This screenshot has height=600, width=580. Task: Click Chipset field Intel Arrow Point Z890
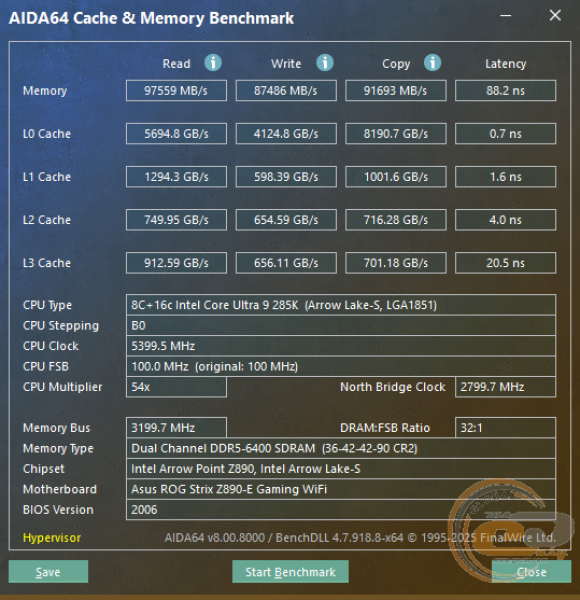(x=341, y=469)
